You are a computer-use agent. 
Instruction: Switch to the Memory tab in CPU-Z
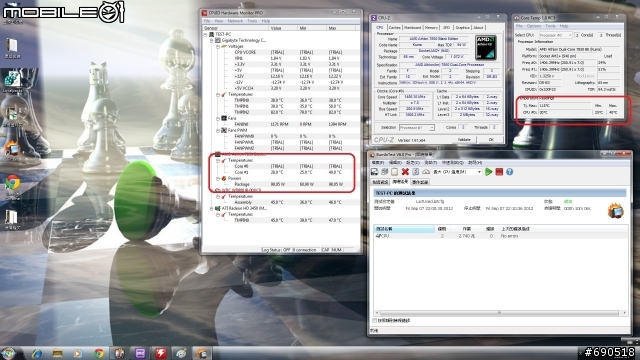tap(431, 28)
